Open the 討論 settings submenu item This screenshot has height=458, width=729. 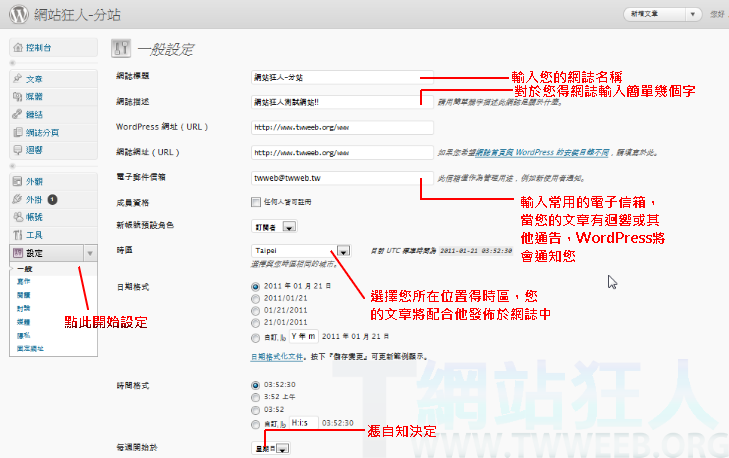(23, 308)
